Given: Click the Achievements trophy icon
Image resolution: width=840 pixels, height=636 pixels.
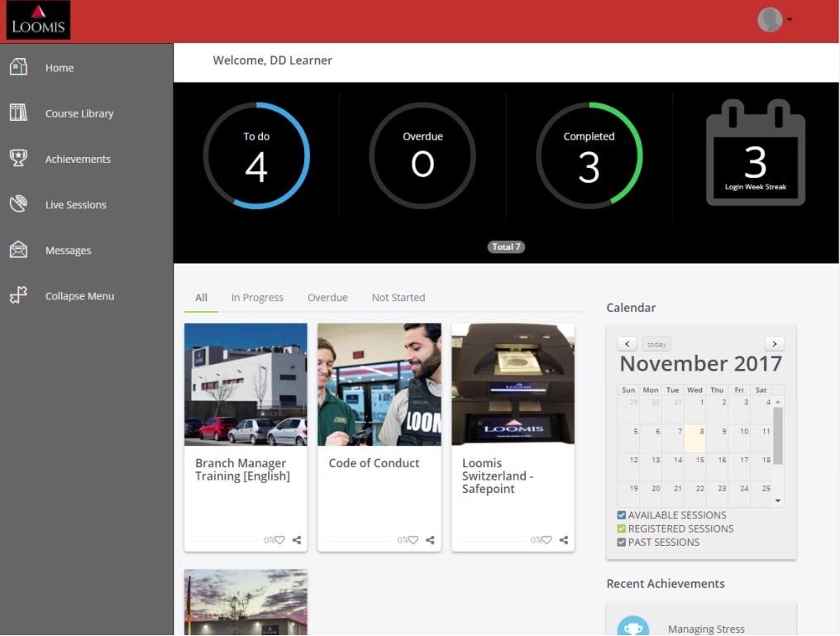Looking at the screenshot, I should tap(18, 159).
